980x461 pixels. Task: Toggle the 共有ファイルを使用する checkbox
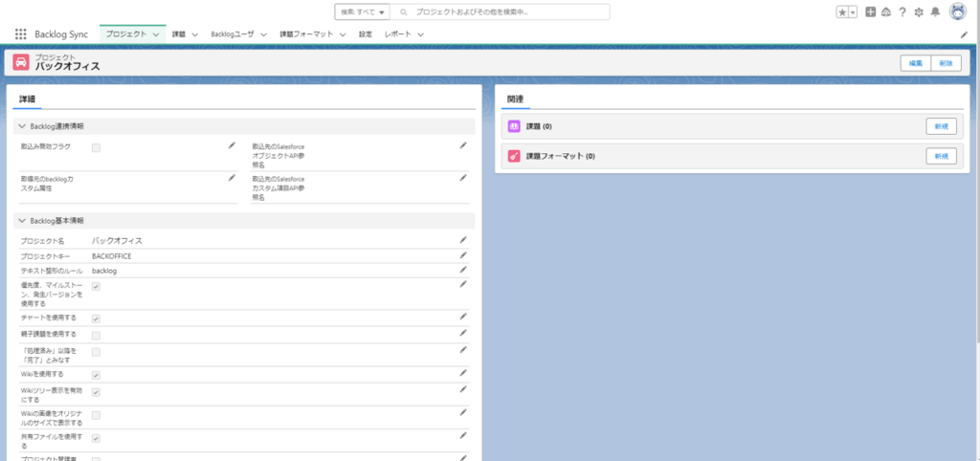click(x=97, y=438)
